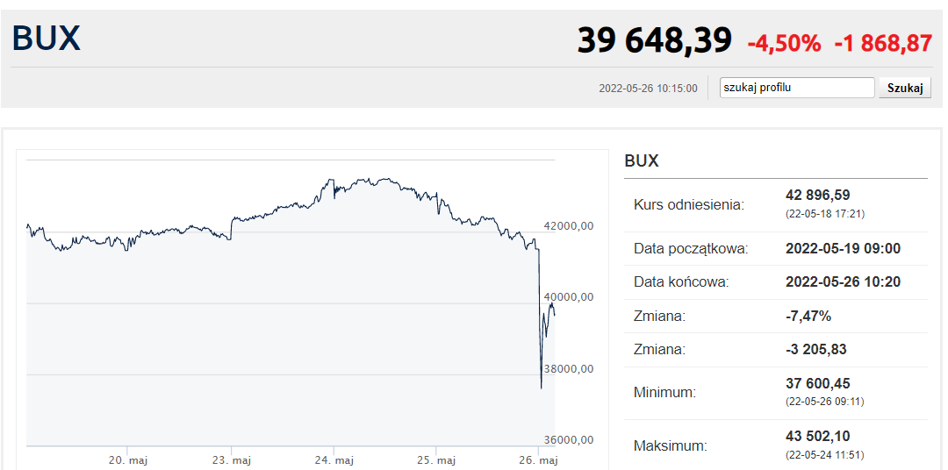
Task: Click the '23. maj' date axis label
Action: tap(233, 460)
